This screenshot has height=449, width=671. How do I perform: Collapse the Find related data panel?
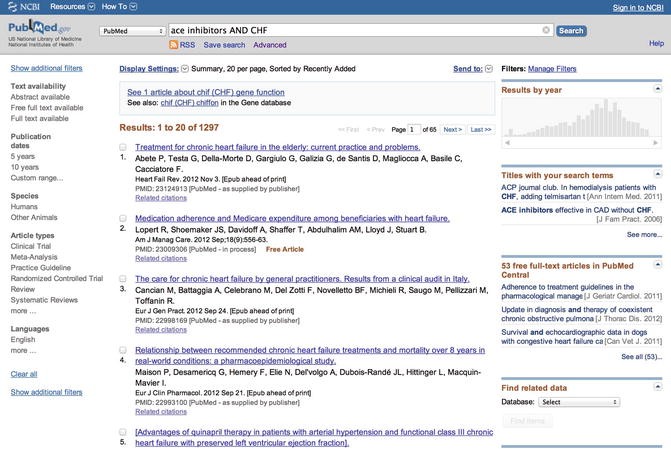[657, 387]
